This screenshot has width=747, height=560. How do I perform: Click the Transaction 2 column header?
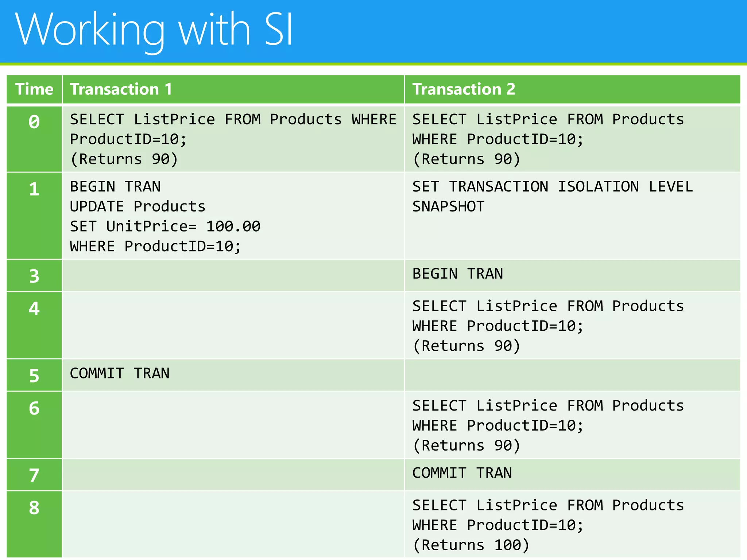coord(463,89)
